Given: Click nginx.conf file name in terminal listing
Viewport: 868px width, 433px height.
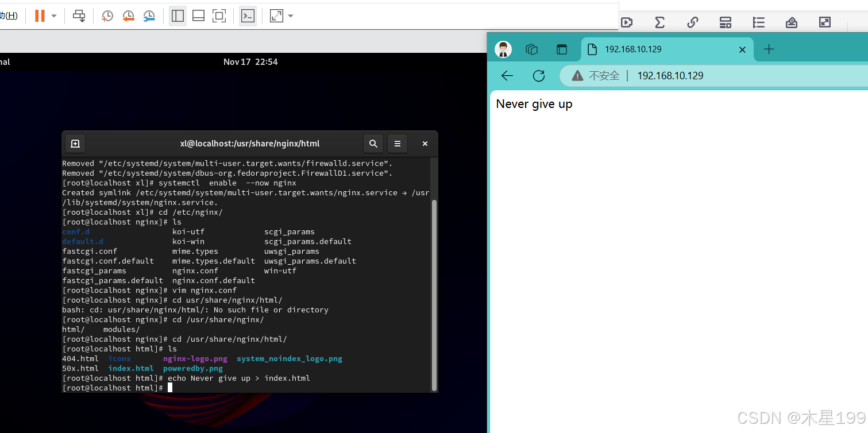Looking at the screenshot, I should pos(195,271).
